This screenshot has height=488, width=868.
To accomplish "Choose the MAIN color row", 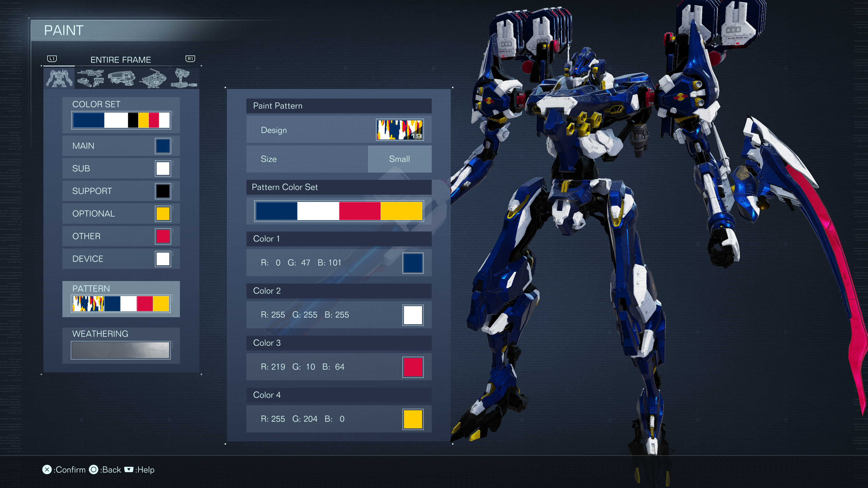I will pos(121,146).
